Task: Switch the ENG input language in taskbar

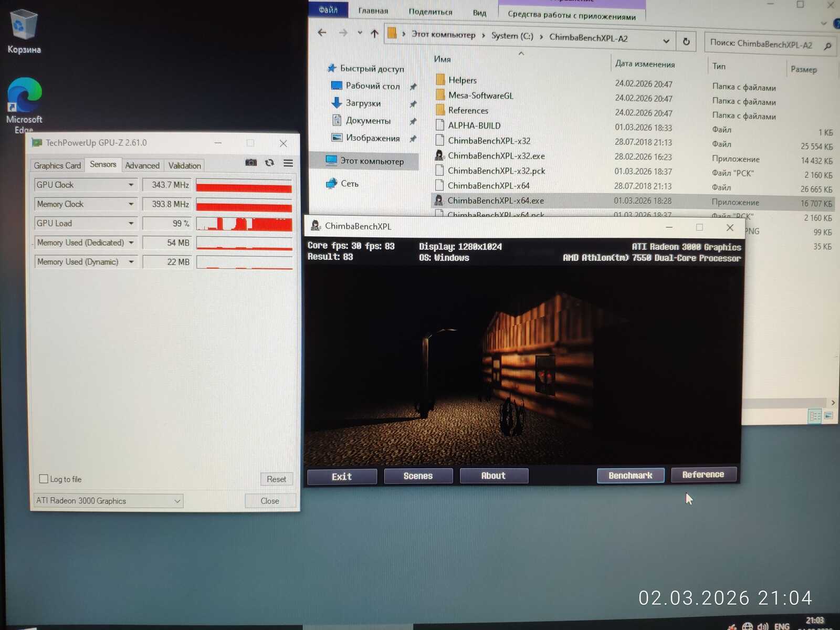Action: tap(782, 626)
